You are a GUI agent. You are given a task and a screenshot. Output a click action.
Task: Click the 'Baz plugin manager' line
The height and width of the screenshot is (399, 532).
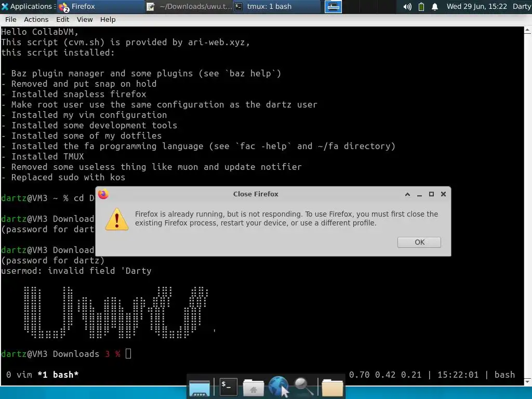point(141,74)
